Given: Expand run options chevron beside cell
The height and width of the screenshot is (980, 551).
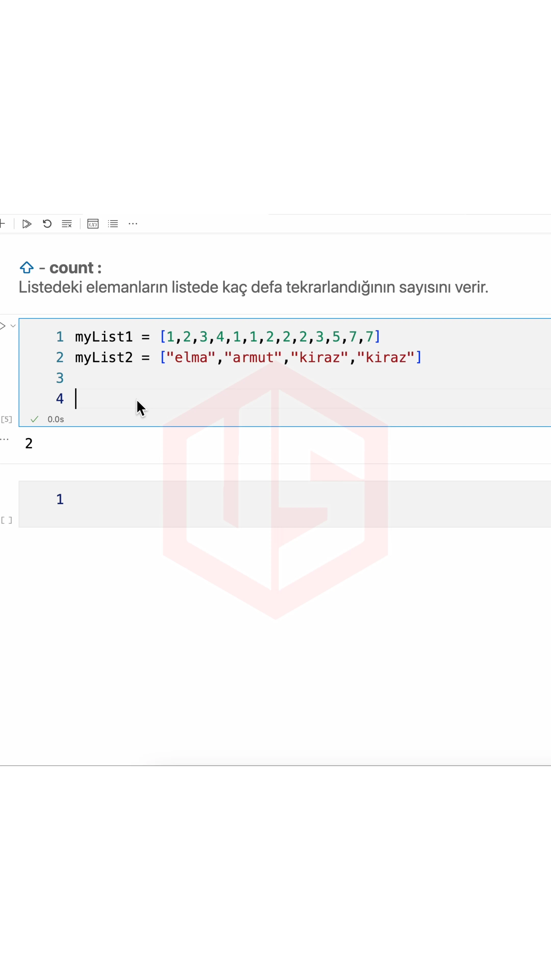Looking at the screenshot, I should point(13,326).
